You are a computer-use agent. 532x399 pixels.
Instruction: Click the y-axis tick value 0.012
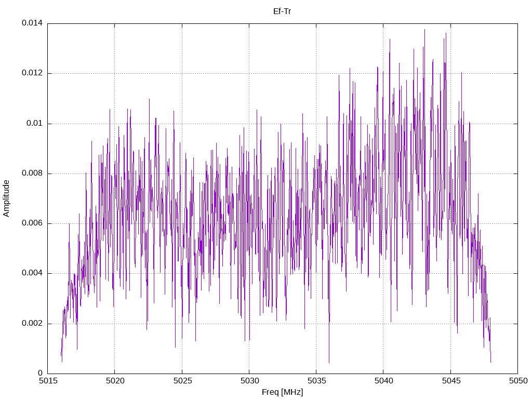32,73
